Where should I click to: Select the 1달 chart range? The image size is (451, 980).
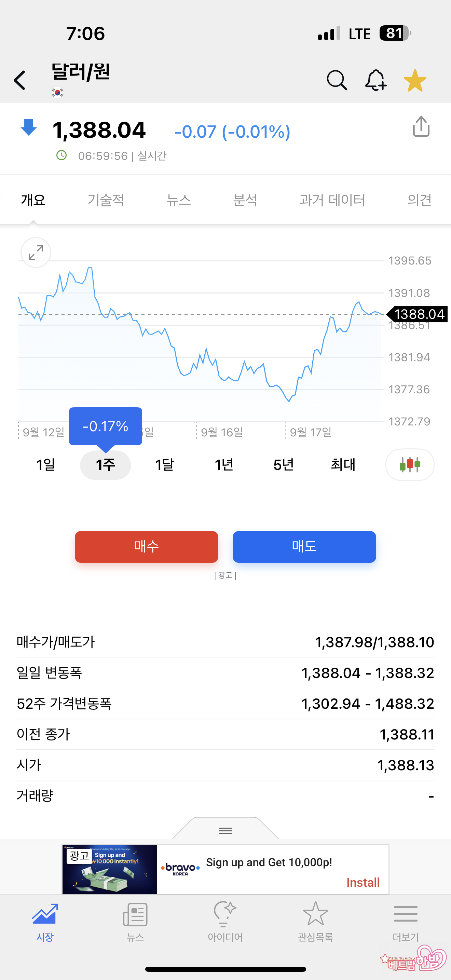click(165, 465)
